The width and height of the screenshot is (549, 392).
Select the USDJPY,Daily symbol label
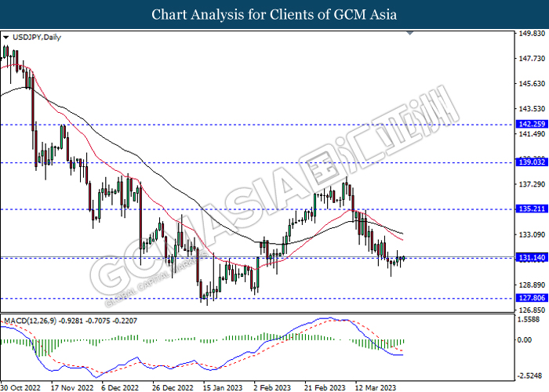click(x=36, y=38)
